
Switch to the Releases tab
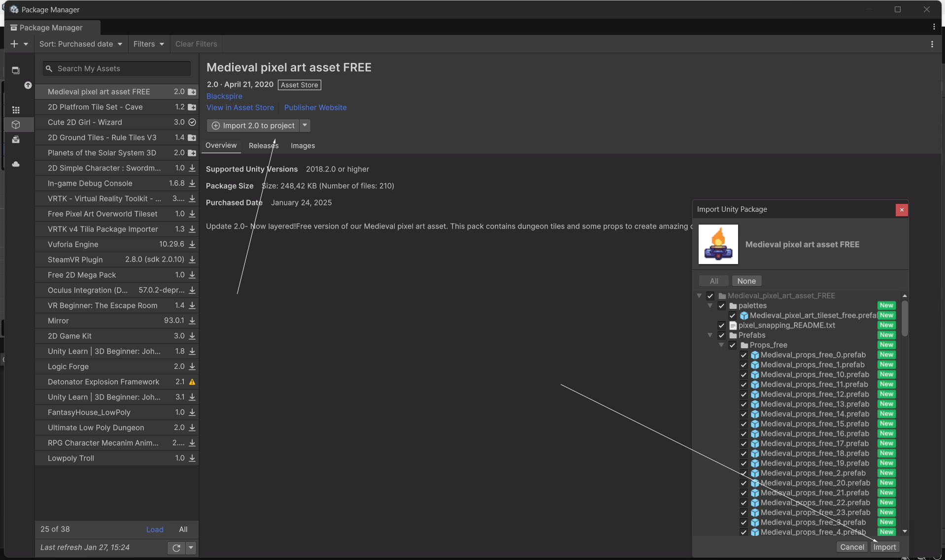pyautogui.click(x=264, y=146)
